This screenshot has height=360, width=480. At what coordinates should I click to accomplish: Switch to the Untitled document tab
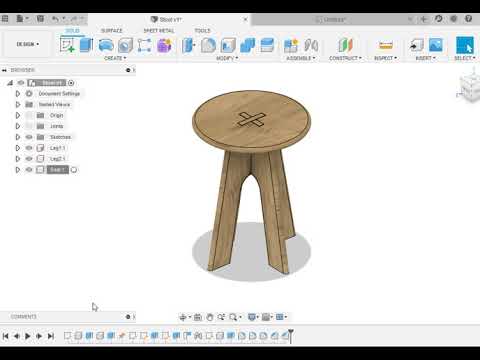[333, 19]
